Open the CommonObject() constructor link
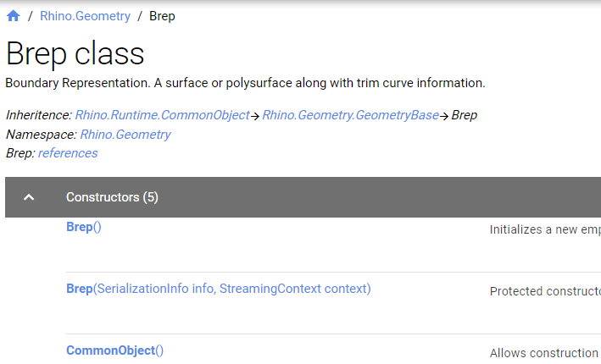Viewport: 601px width, 364px height. tap(114, 350)
